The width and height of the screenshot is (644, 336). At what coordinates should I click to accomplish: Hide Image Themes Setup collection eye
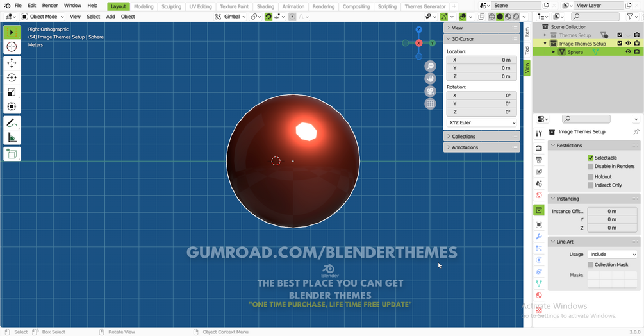[x=628, y=44]
